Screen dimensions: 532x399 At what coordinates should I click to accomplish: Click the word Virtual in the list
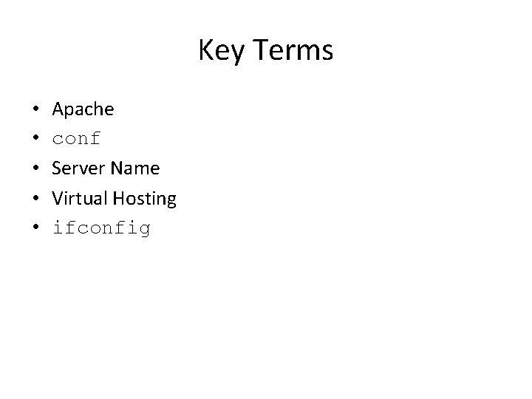pos(78,198)
